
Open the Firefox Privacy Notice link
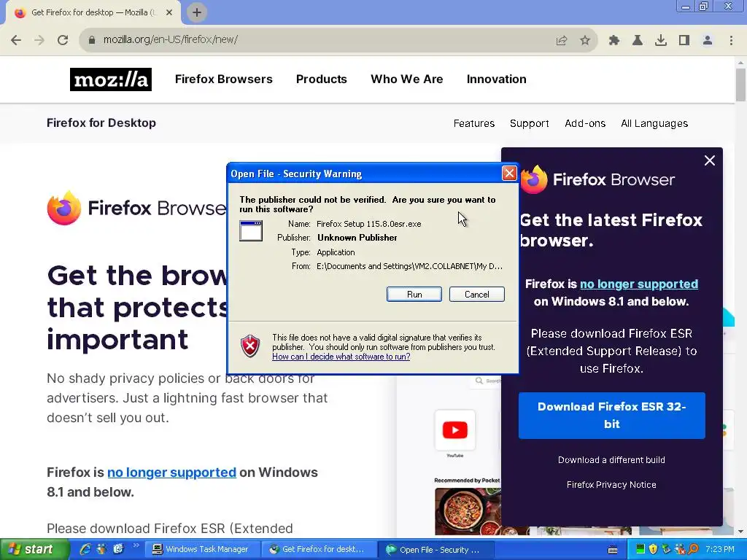click(611, 485)
